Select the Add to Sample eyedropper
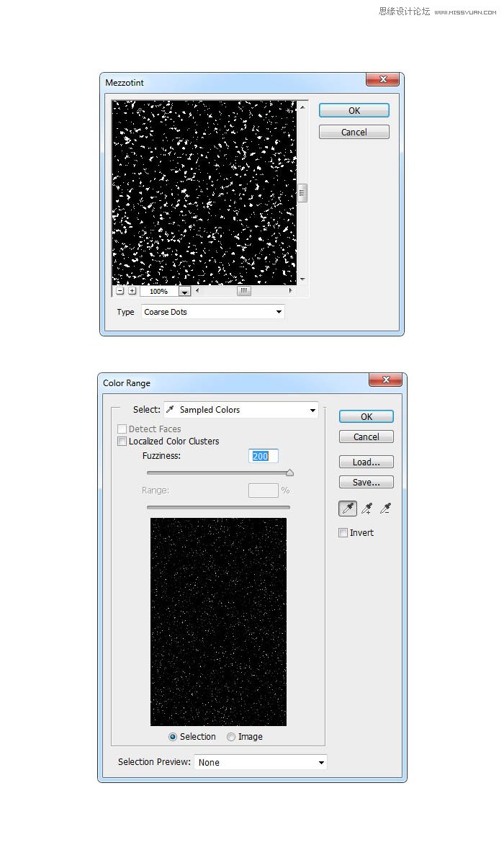 coord(366,509)
